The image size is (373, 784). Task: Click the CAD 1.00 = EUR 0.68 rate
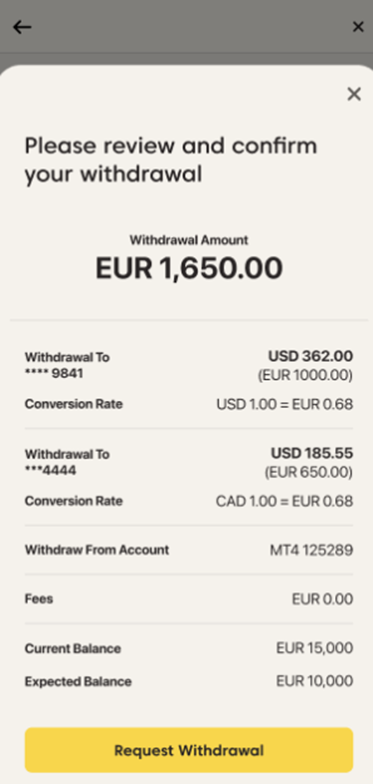pos(284,501)
